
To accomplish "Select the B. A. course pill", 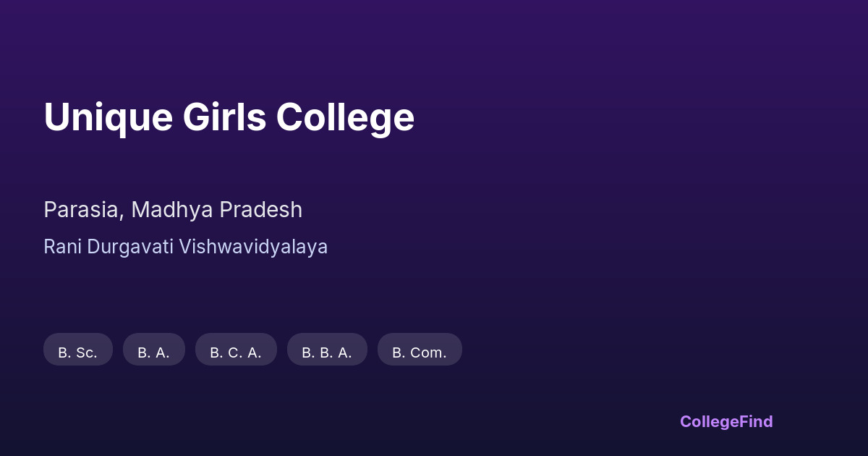I will point(154,350).
